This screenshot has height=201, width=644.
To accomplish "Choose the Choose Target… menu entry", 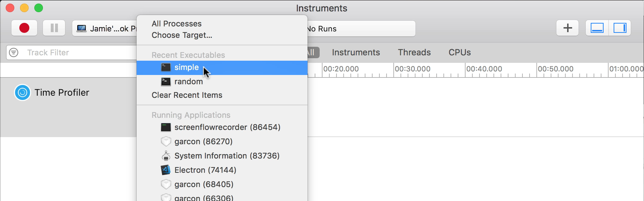I will tap(182, 35).
